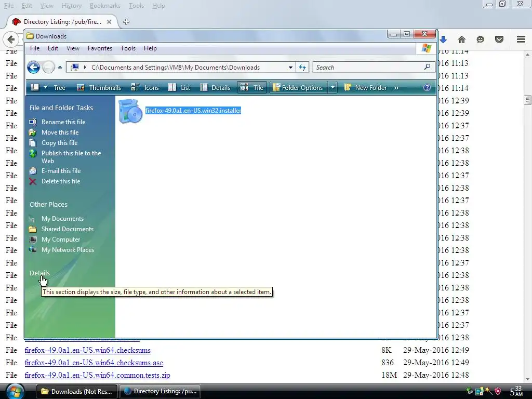Screen dimensions: 532x399
Task: Move this file
Action: coord(60,132)
